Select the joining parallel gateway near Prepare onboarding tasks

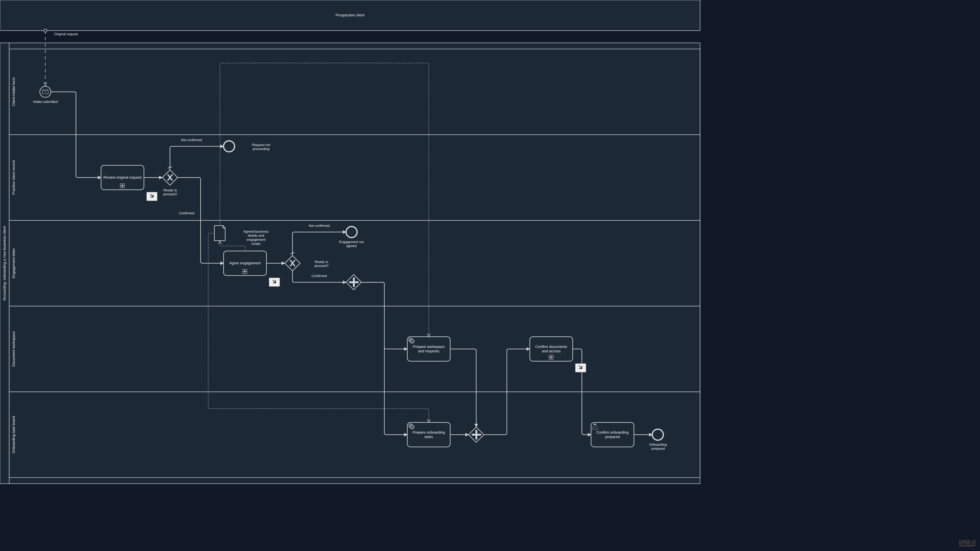476,435
